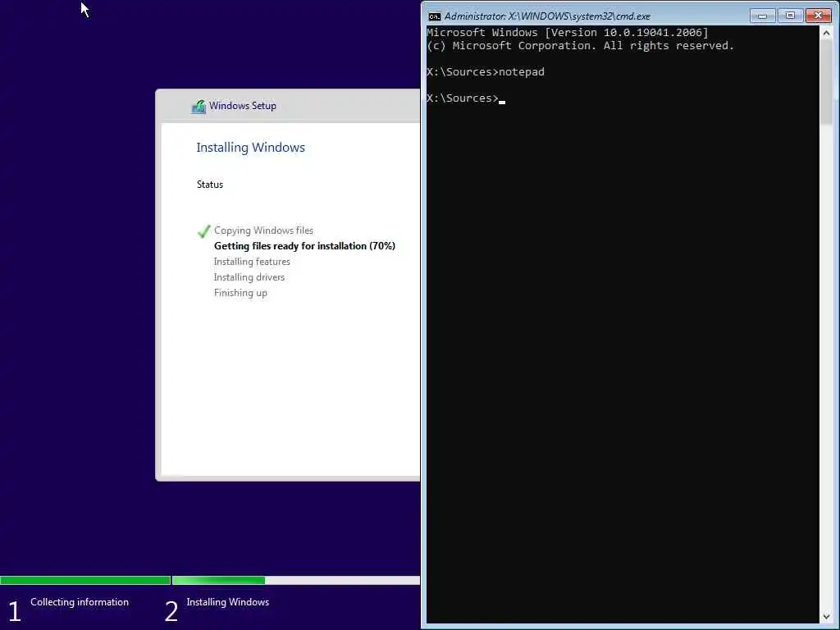The image size is (840, 630).
Task: Click the Installing Windows step label at bottom
Action: coord(228,601)
